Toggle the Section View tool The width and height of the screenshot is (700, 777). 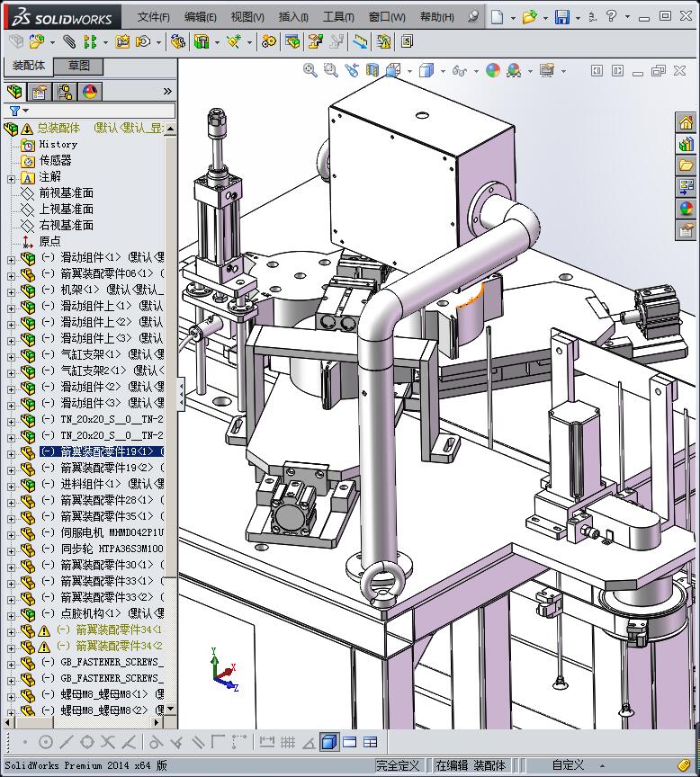point(372,70)
